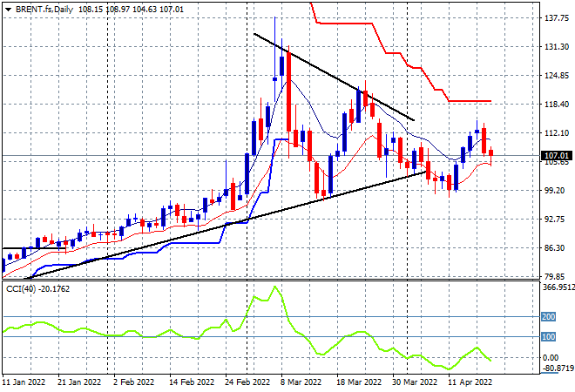Select the CCI maximum label 366.9512
The height and width of the screenshot is (392, 575).
click(558, 287)
